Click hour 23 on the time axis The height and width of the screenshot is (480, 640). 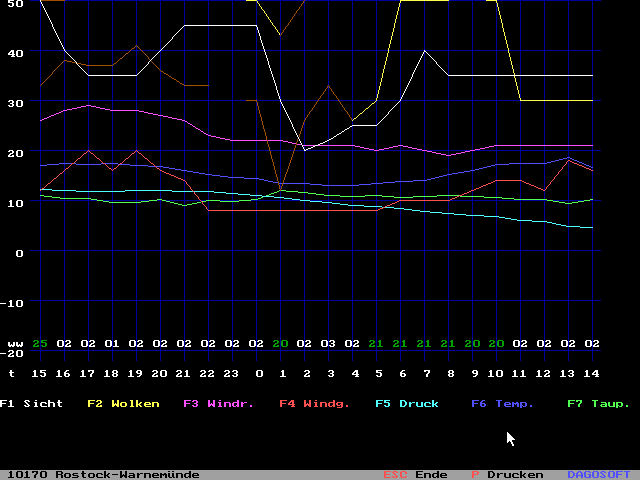pos(232,372)
